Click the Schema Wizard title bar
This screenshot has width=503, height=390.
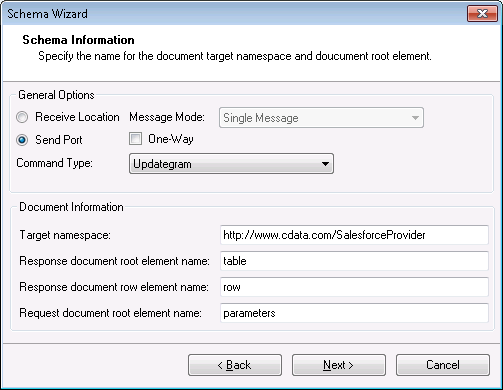coord(233,14)
